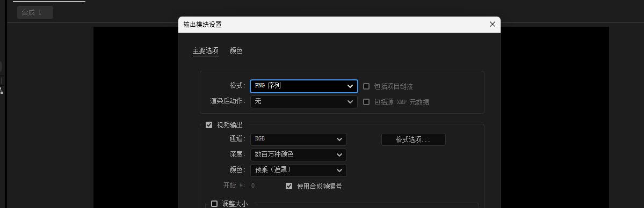Open the 颜色 预乘（遮罩） dropdown
The height and width of the screenshot is (208, 644).
click(298, 170)
